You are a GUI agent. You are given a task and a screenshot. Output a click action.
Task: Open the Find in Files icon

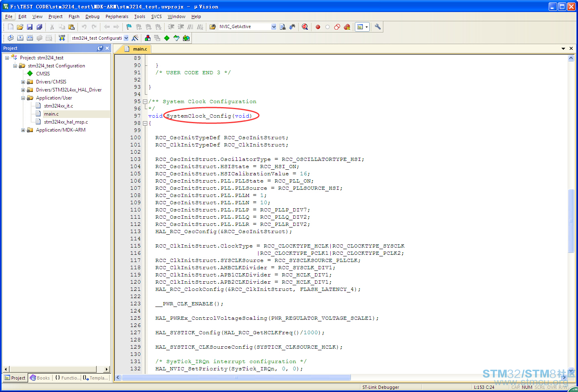(x=213, y=27)
